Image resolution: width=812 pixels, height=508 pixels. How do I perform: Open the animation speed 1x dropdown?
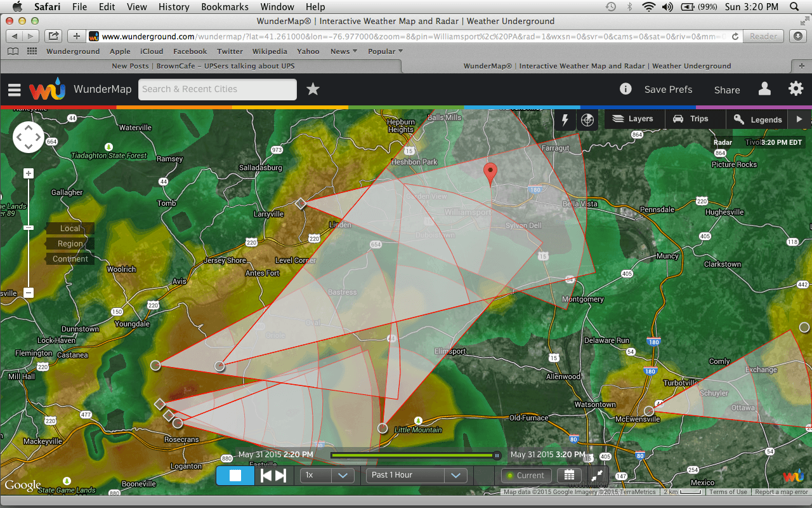[x=327, y=475]
